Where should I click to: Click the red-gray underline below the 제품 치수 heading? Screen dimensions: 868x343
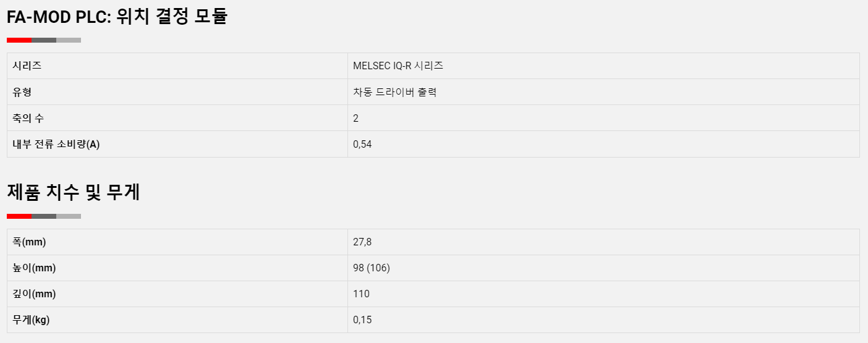coord(44,216)
